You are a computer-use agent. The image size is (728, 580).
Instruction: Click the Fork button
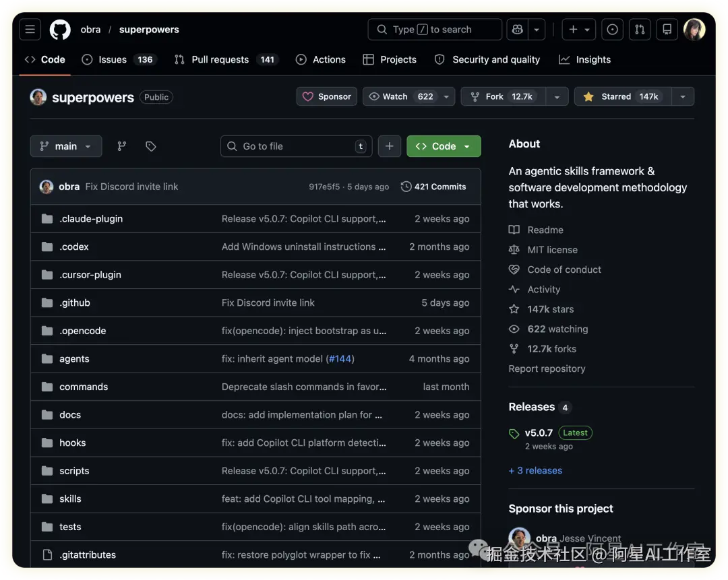click(x=504, y=96)
